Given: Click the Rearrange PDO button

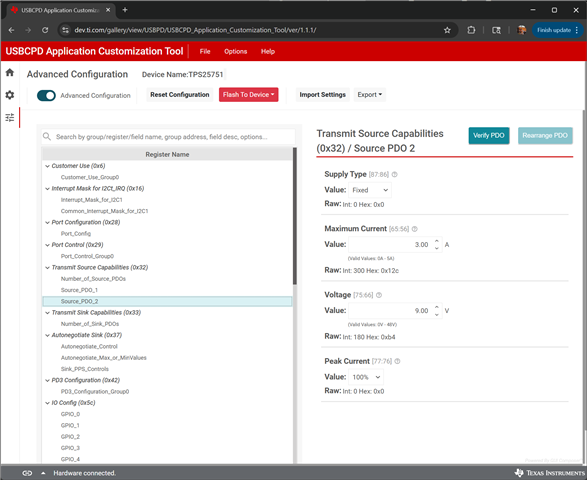Looking at the screenshot, I should click(545, 136).
